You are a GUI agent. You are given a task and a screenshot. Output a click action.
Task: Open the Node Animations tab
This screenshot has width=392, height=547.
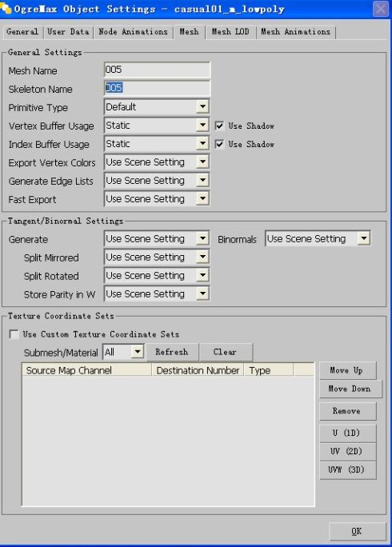tap(133, 32)
